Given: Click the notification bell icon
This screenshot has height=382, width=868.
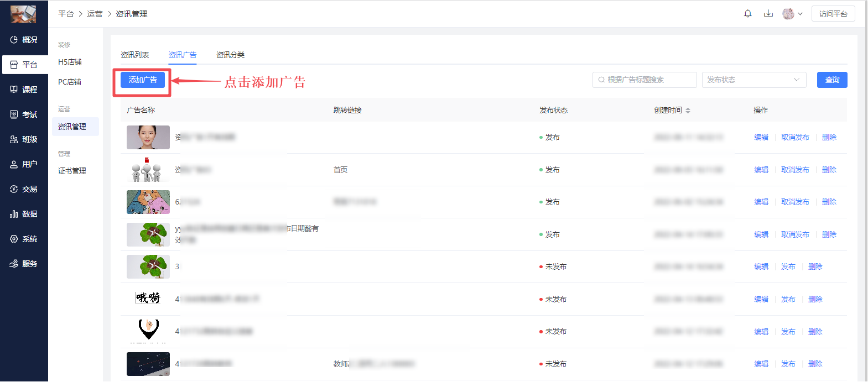Looking at the screenshot, I should (x=747, y=14).
